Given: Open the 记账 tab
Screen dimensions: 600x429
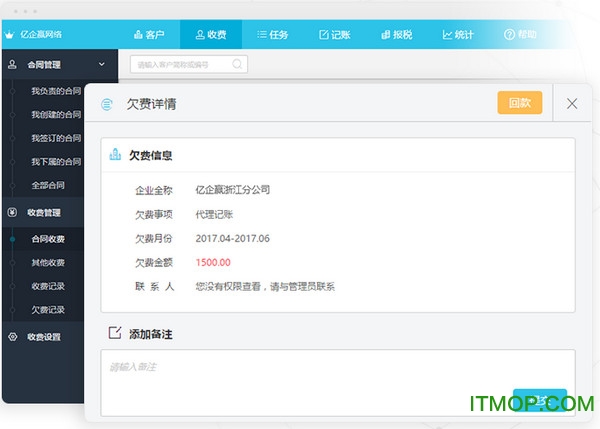Looking at the screenshot, I should 333,34.
